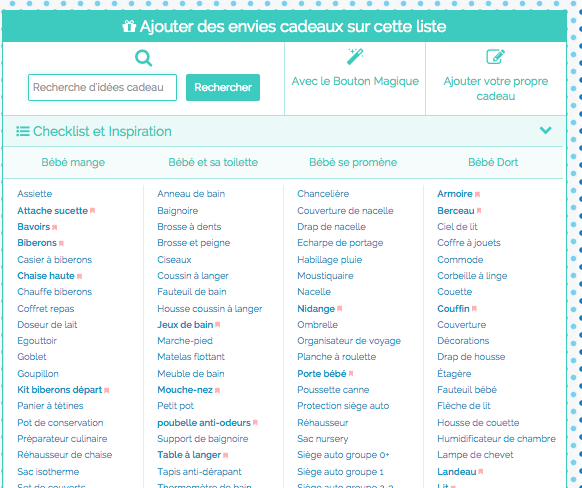The image size is (582, 488).
Task: Click the flag icon next to Table à langer
Action: tap(225, 455)
